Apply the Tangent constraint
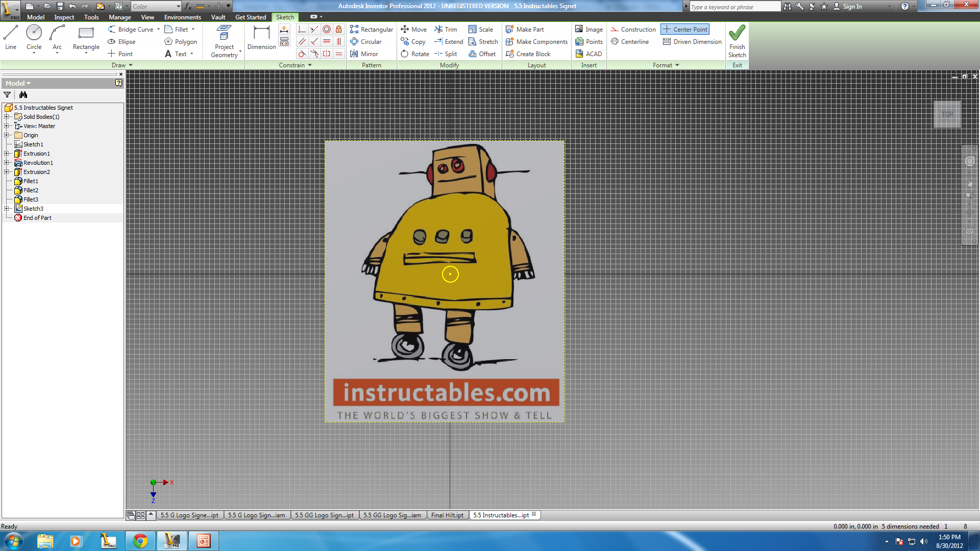980x551 pixels. click(x=302, y=54)
